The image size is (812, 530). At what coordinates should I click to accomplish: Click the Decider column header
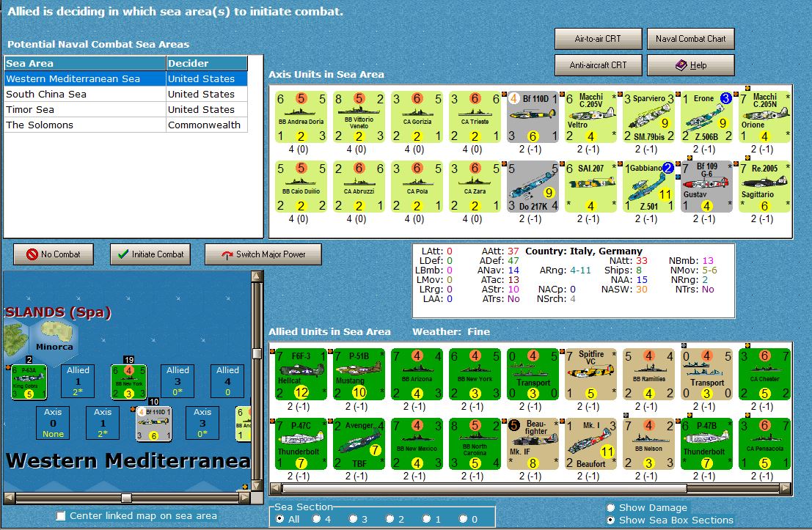(x=207, y=63)
